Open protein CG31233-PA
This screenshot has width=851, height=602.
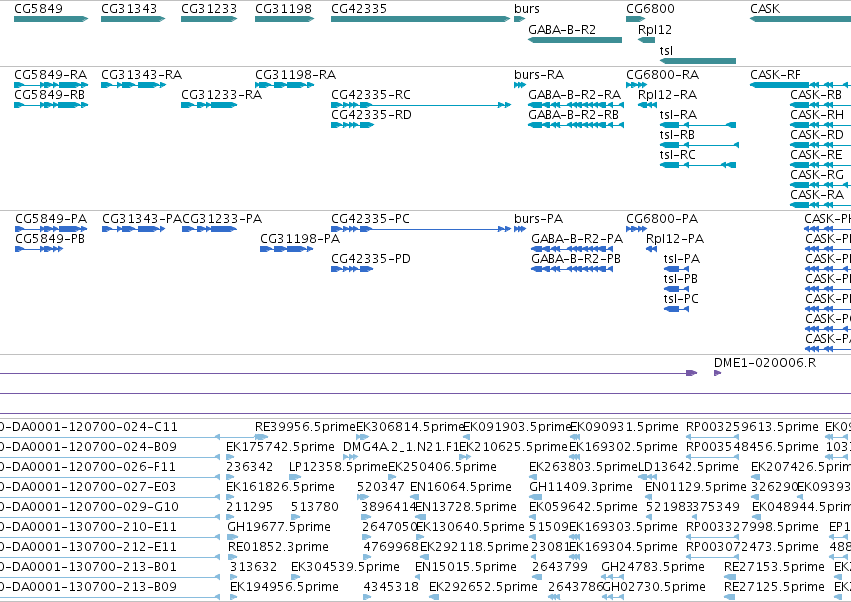coord(222,219)
